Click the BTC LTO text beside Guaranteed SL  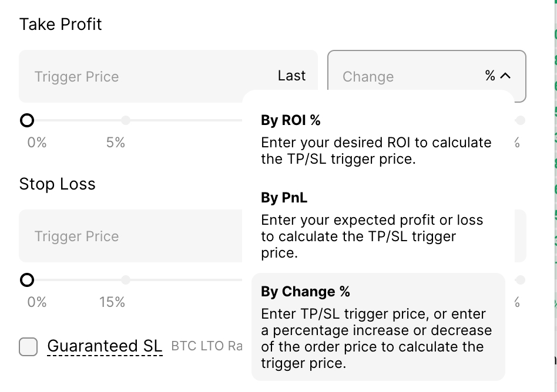(197, 346)
